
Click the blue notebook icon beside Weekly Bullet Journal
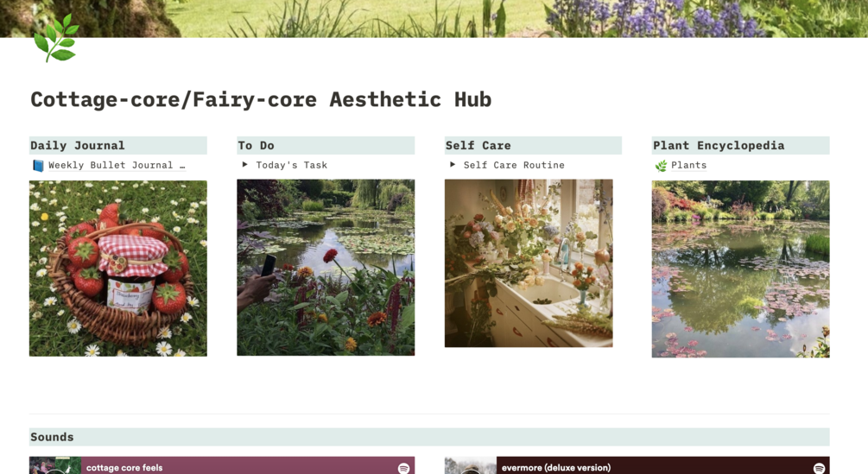tap(38, 166)
